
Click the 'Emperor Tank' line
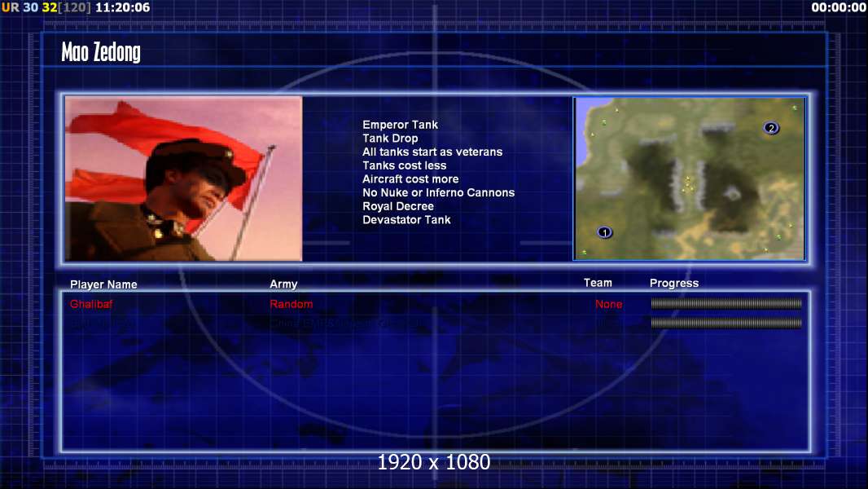[401, 125]
